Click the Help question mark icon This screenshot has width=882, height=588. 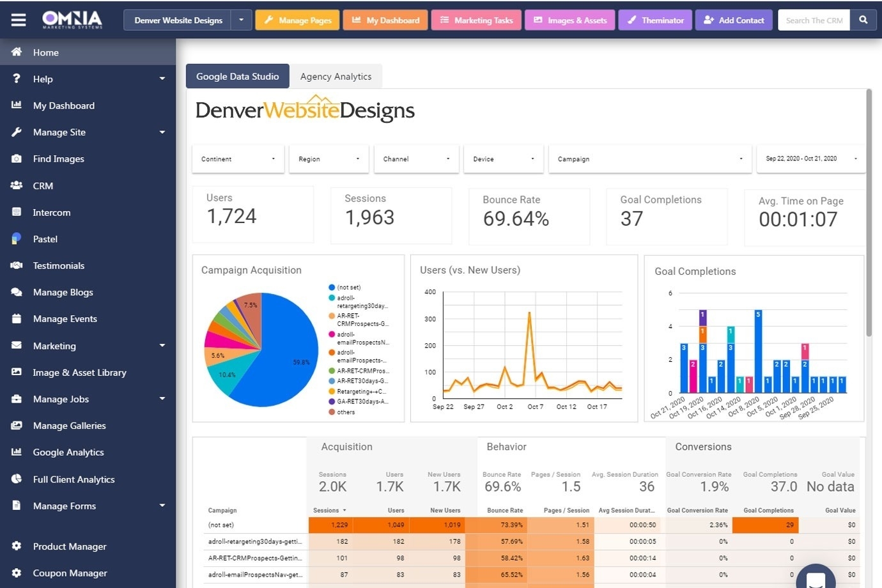[17, 79]
